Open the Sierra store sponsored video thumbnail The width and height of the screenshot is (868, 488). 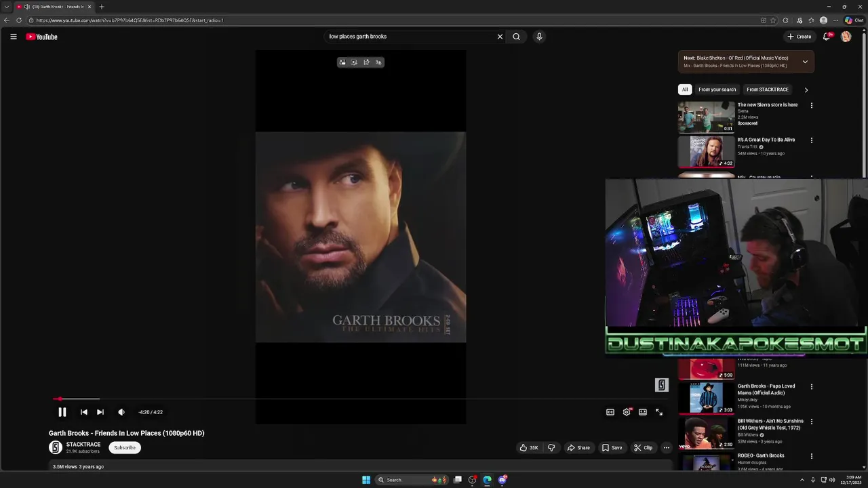tap(706, 117)
